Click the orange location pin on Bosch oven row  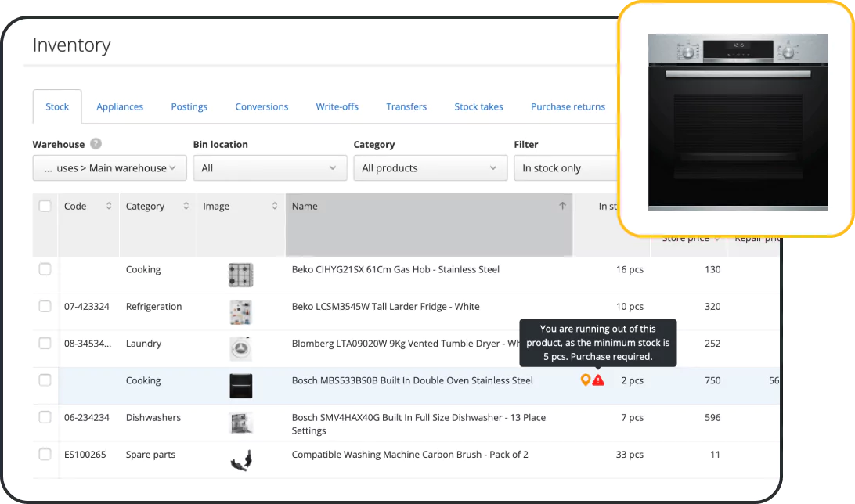[585, 380]
